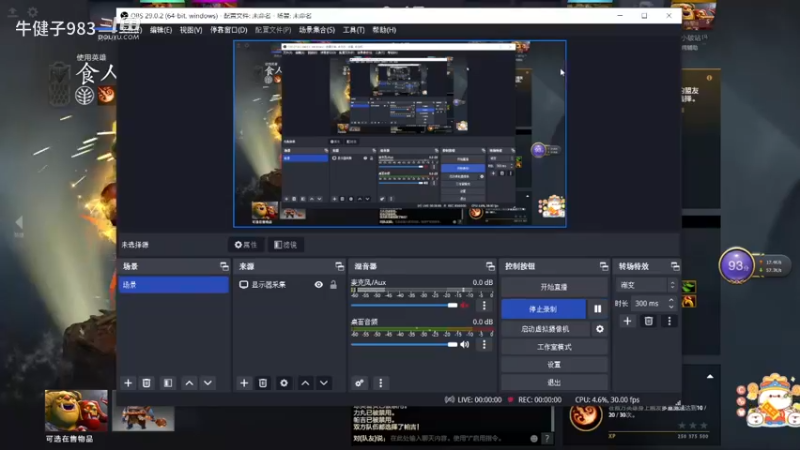Toggle 工作室模式 studio mode

tap(554, 347)
